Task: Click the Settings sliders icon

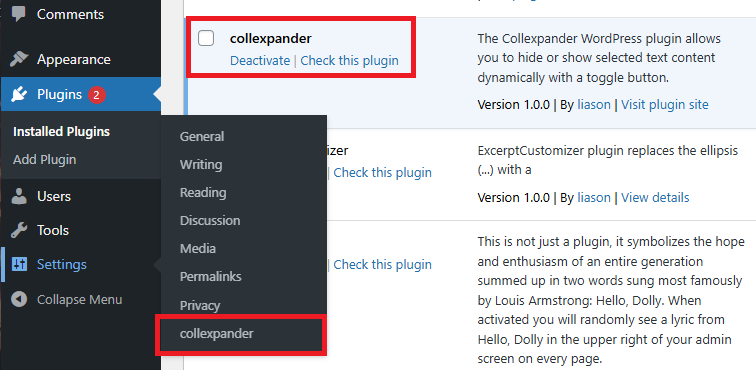Action: [19, 264]
